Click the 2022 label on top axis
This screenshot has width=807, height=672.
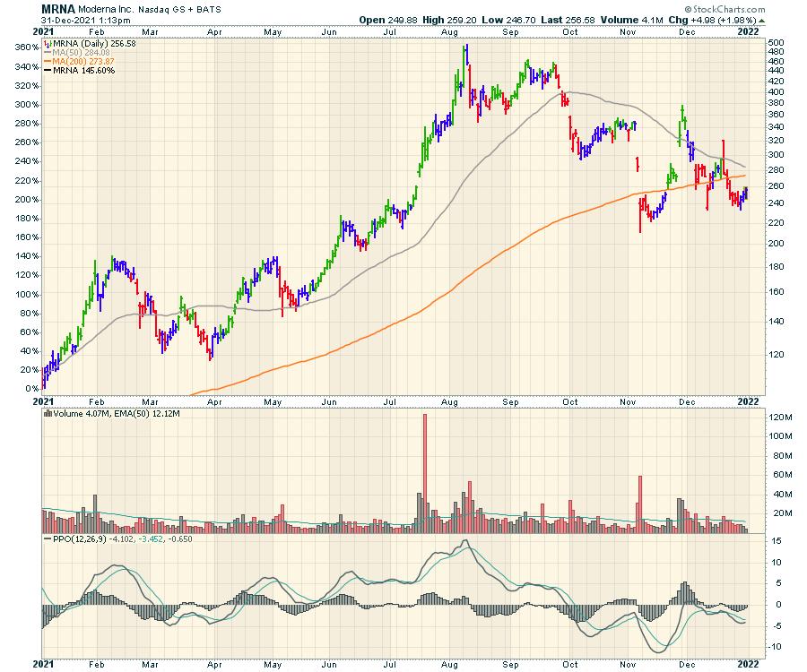(x=750, y=30)
